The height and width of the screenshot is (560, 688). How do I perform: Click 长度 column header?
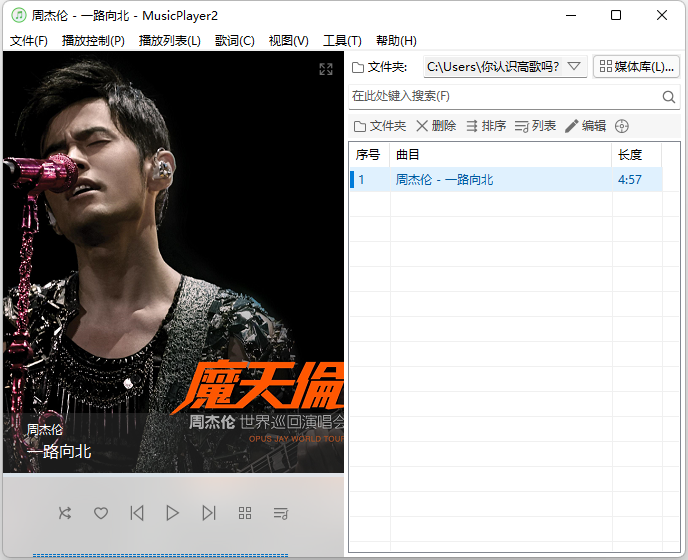637,155
